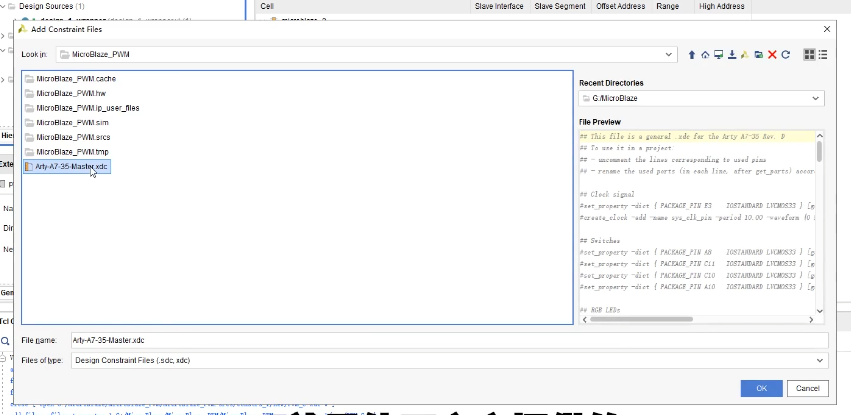Create a new folder icon
The image size is (851, 415).
(758, 55)
